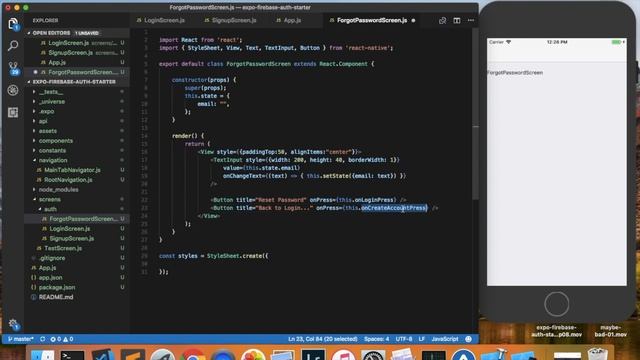The width and height of the screenshot is (640, 360).
Task: Open the .gitignore file
Action: (x=77, y=258)
